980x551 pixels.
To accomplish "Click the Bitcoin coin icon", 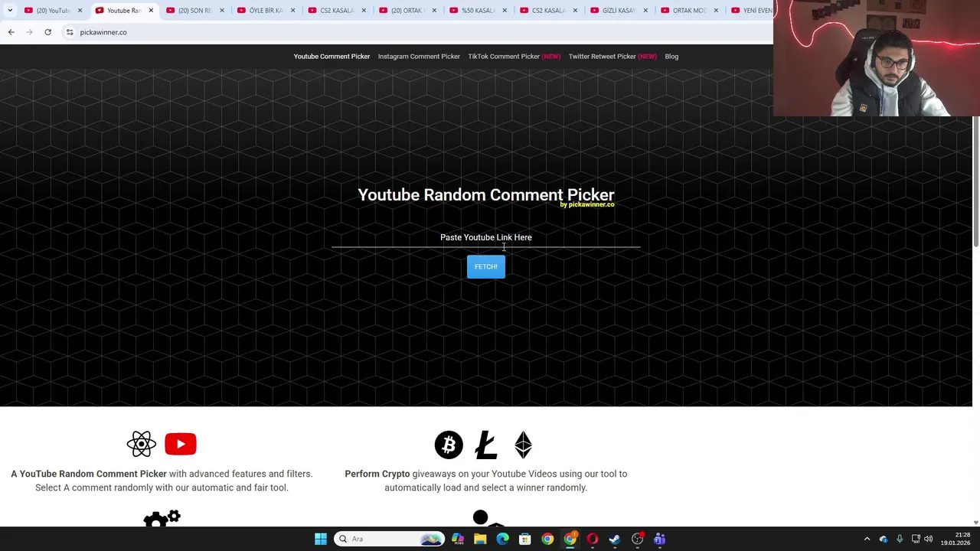I will point(449,445).
